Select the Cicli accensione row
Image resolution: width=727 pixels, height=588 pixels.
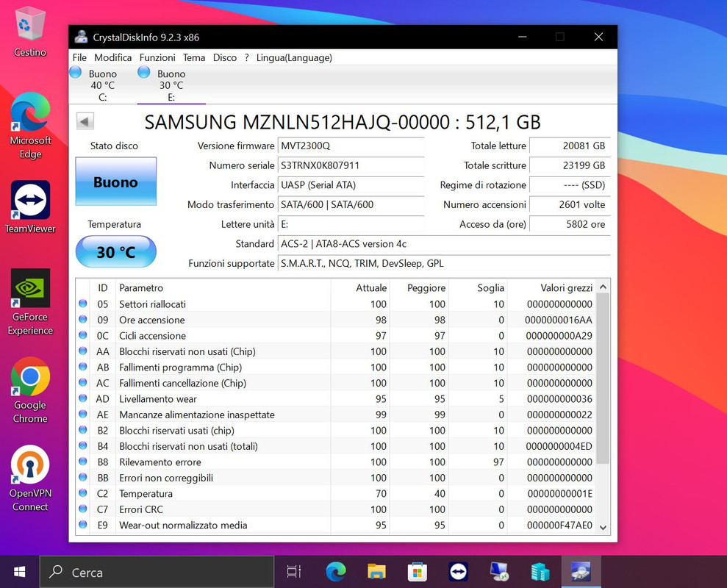pyautogui.click(x=336, y=335)
